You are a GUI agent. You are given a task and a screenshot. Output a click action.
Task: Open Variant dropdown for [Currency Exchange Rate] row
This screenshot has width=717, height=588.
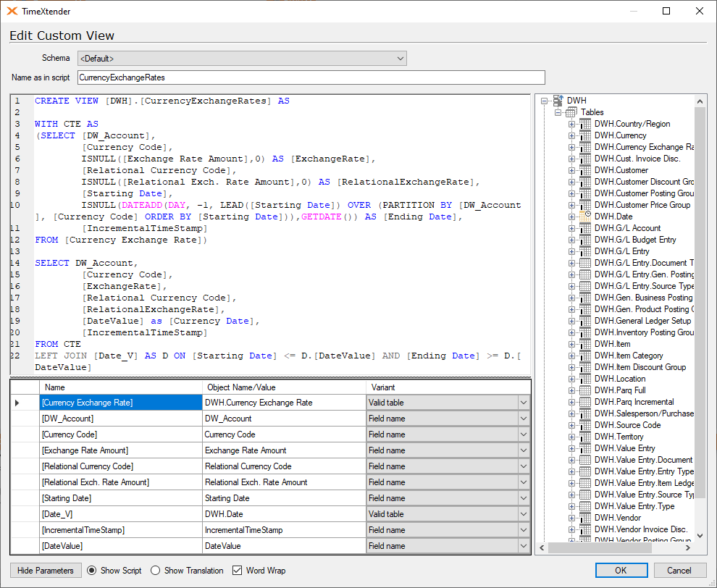(x=524, y=403)
